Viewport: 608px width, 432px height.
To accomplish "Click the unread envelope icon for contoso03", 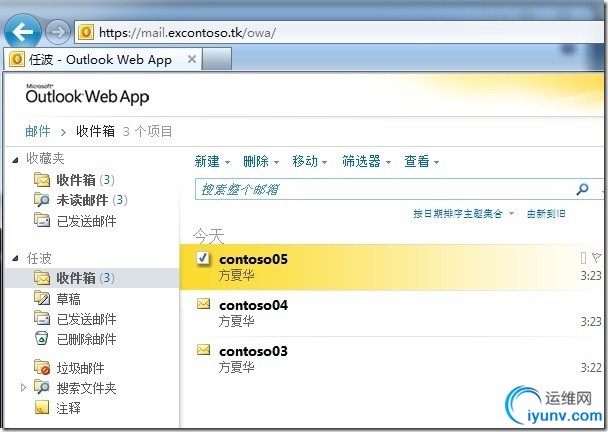I will tap(203, 349).
